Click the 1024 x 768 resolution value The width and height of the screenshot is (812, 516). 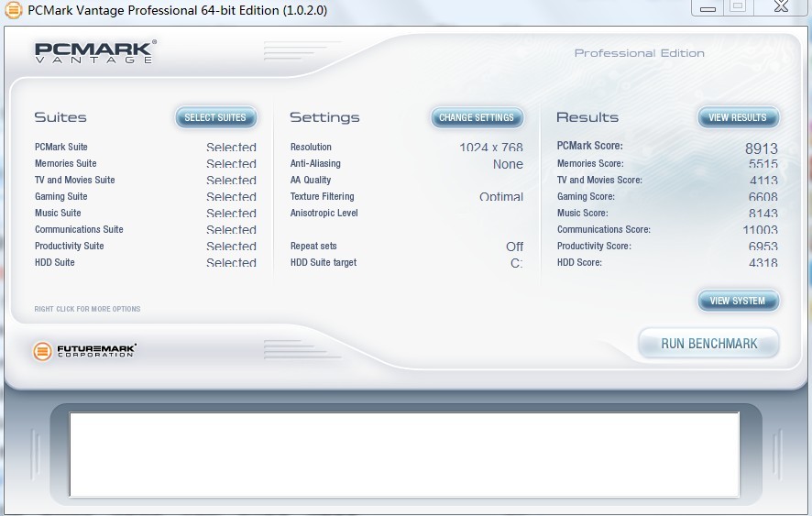click(491, 148)
